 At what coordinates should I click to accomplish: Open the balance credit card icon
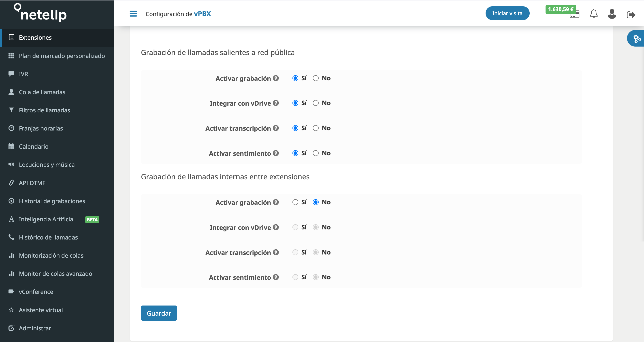tap(574, 15)
